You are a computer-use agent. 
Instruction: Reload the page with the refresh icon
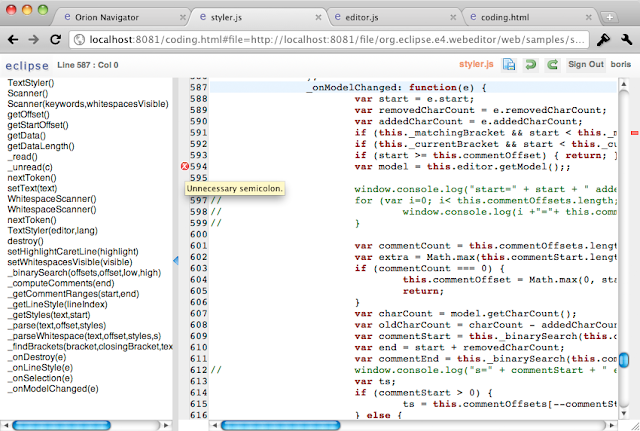tap(55, 40)
